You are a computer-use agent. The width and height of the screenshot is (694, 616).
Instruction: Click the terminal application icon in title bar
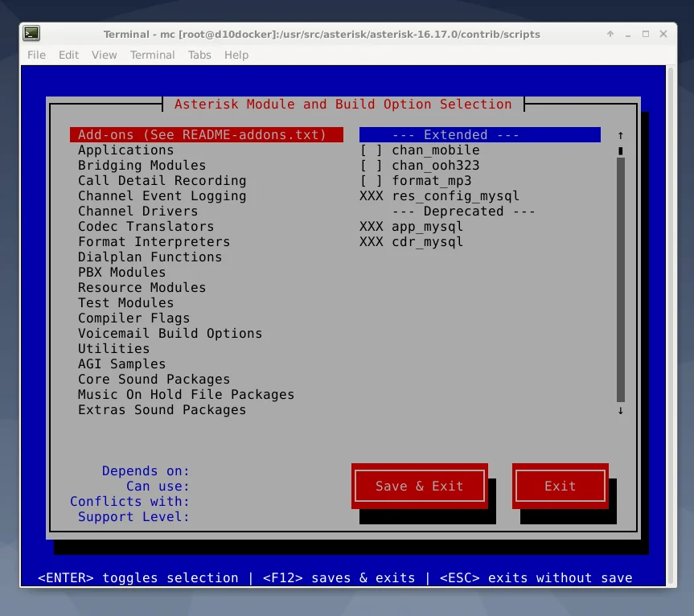point(31,34)
